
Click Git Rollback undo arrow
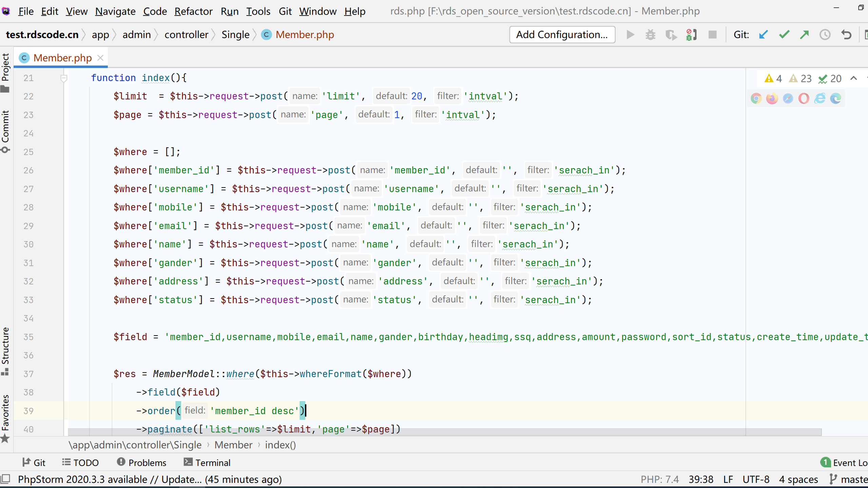tap(846, 35)
